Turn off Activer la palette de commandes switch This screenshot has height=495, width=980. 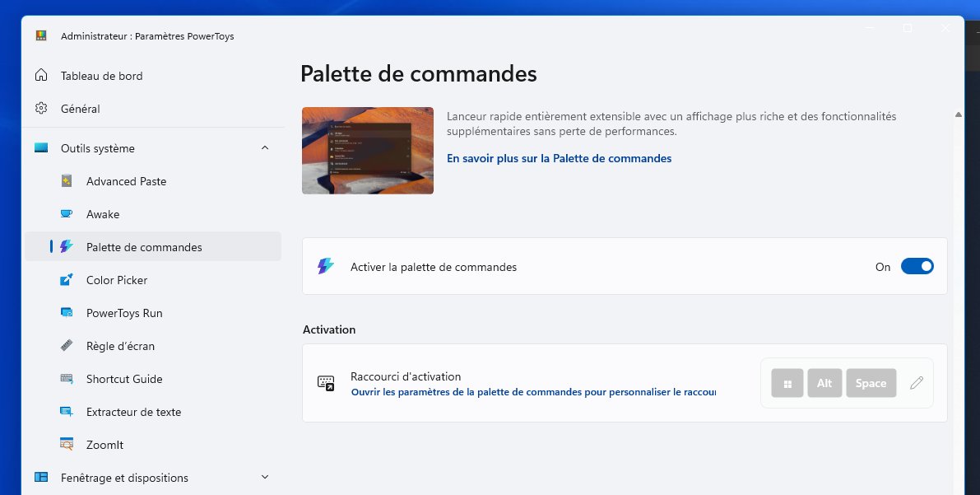(917, 267)
